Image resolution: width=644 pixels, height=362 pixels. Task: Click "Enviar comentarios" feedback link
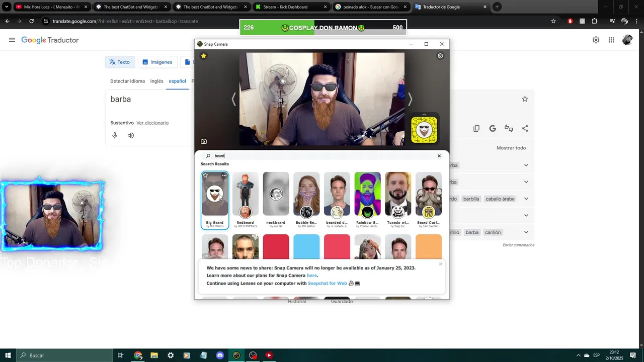point(518,245)
